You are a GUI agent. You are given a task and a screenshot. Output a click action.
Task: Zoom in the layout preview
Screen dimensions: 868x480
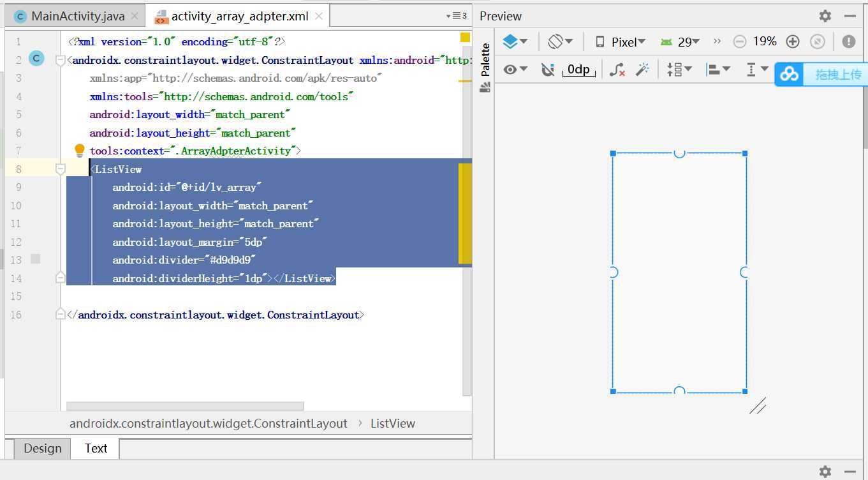[x=793, y=41]
